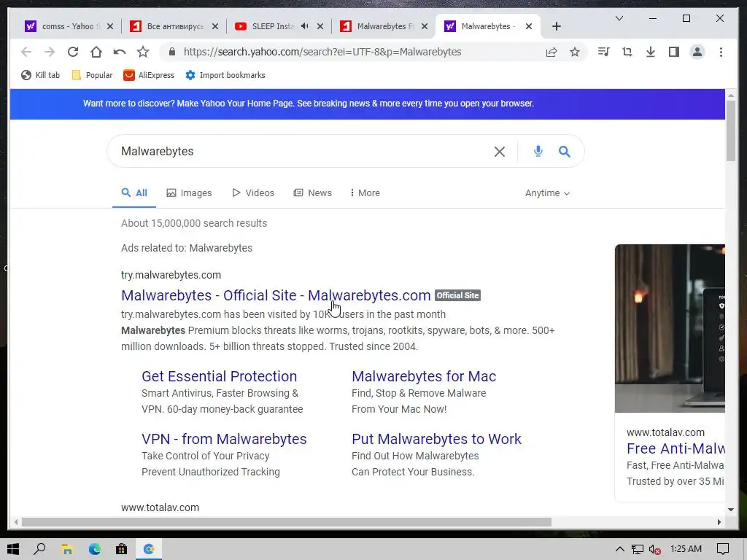This screenshot has height=560, width=747.
Task: Open File Explorer from taskbar
Action: [x=67, y=549]
